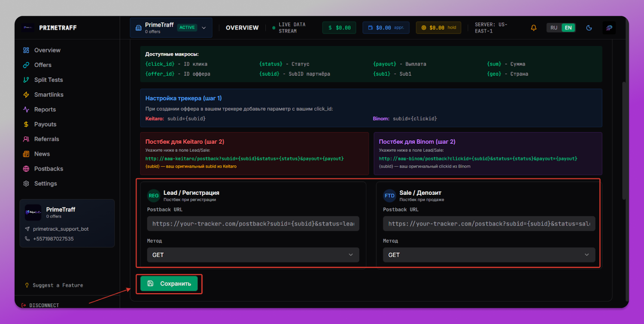644x324 pixels.
Task: Click the News newspaper icon
Action: pyautogui.click(x=26, y=154)
